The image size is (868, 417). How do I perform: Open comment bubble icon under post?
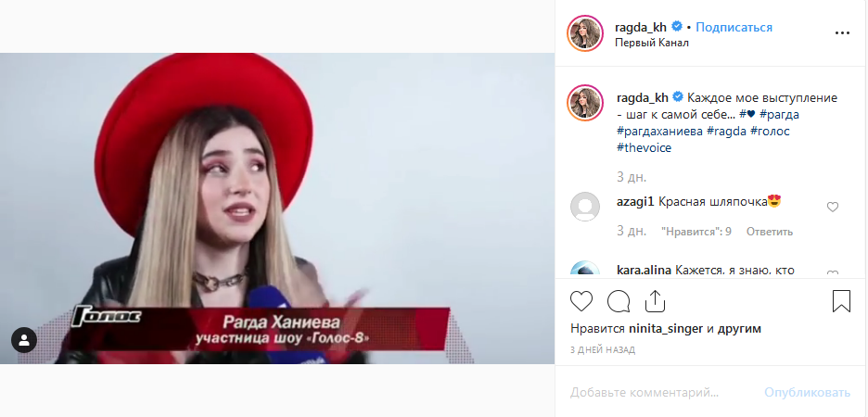click(619, 301)
